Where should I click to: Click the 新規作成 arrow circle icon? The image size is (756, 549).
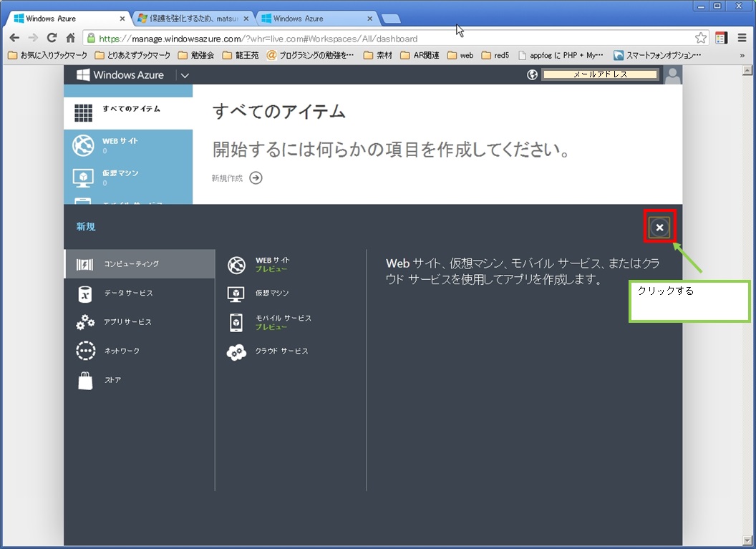click(x=256, y=178)
